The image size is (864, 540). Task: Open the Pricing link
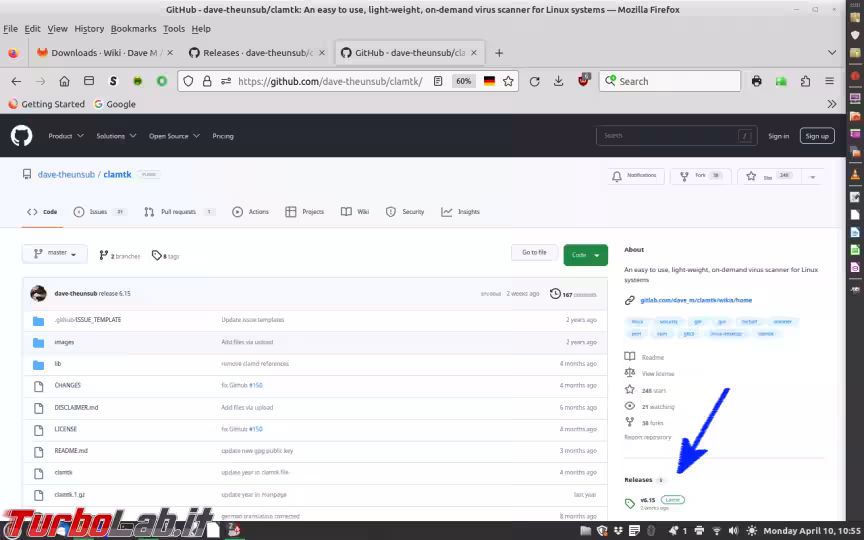(x=223, y=136)
